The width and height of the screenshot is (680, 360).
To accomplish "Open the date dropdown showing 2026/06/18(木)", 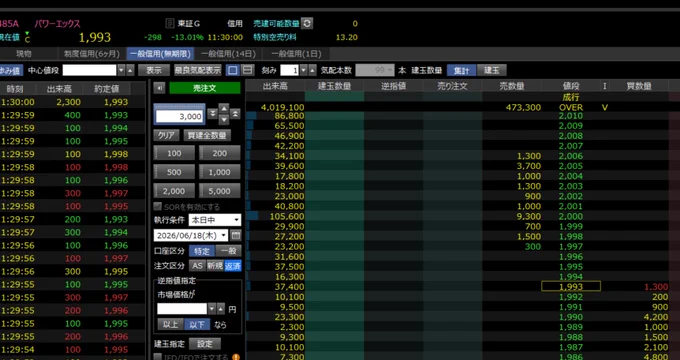I will 191,235.
